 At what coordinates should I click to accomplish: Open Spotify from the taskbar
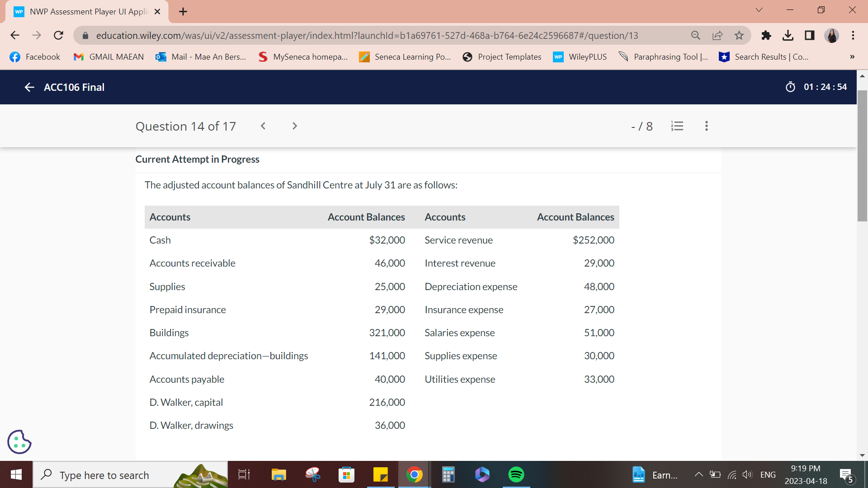[x=516, y=474]
